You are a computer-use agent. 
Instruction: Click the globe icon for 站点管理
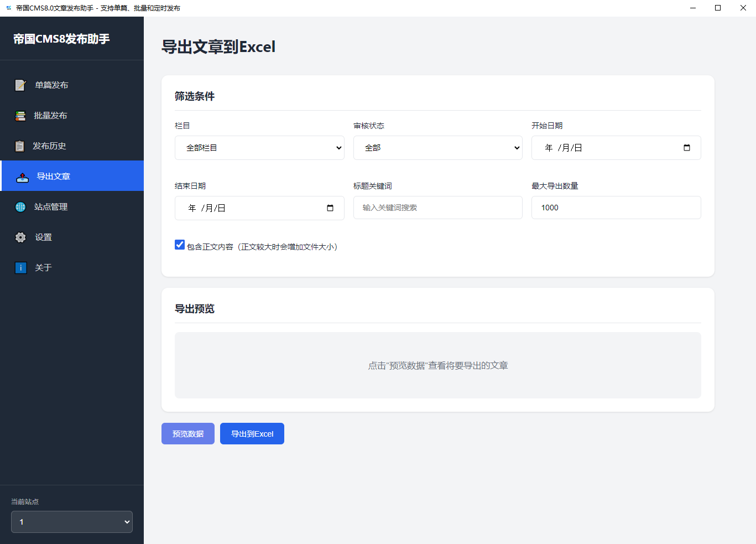pos(20,207)
